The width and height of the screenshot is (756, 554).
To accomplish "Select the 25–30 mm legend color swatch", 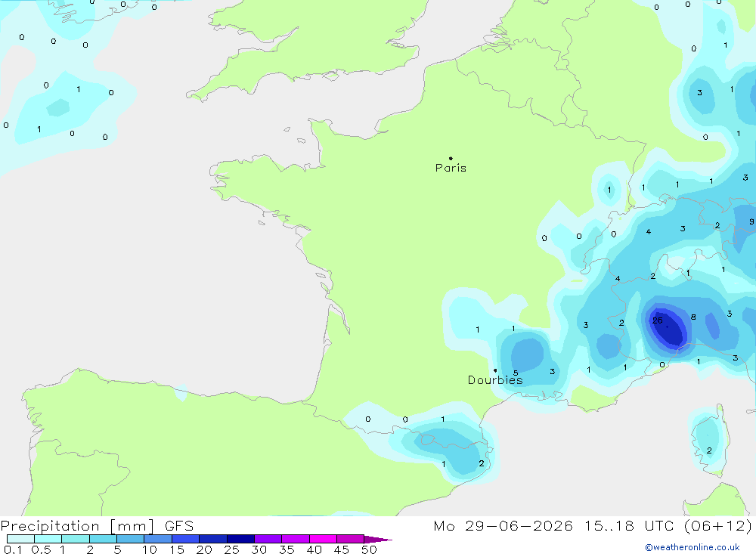I will coord(240,539).
